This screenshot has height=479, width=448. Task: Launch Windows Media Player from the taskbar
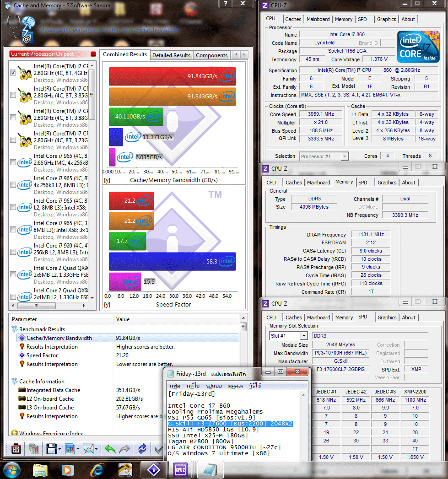click(68, 470)
